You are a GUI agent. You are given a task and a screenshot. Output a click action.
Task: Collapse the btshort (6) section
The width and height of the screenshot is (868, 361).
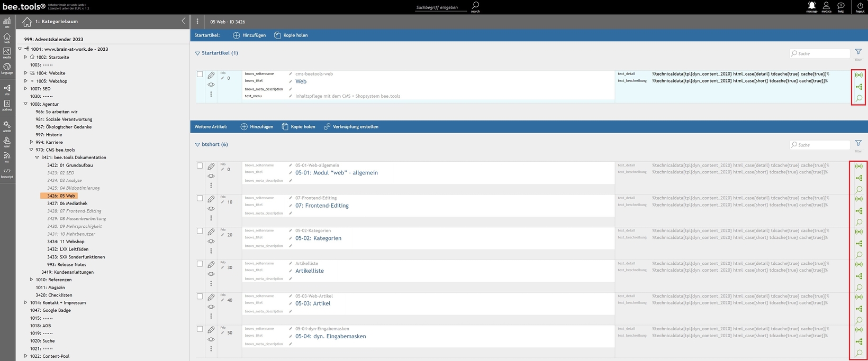tap(197, 144)
